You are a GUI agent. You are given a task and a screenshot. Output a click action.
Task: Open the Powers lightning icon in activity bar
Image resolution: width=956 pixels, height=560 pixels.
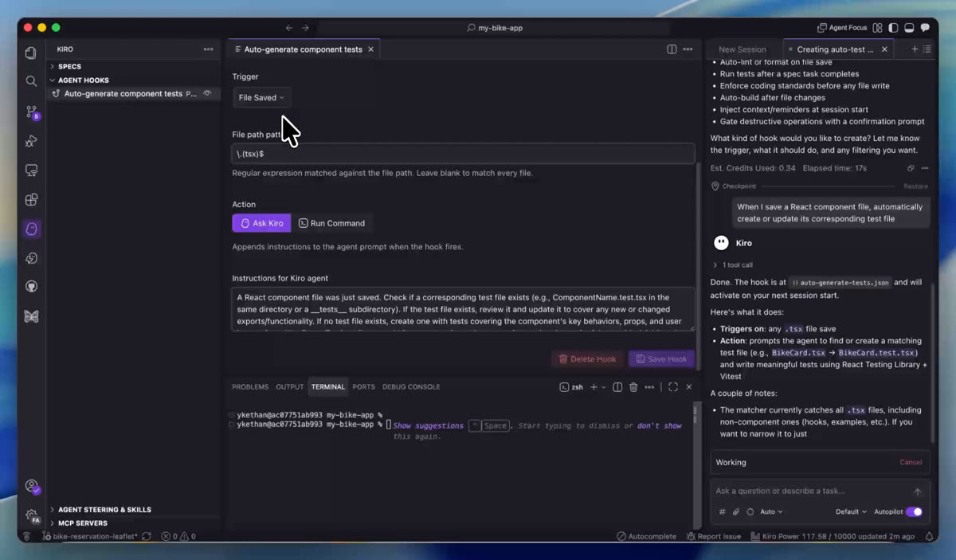point(31,258)
